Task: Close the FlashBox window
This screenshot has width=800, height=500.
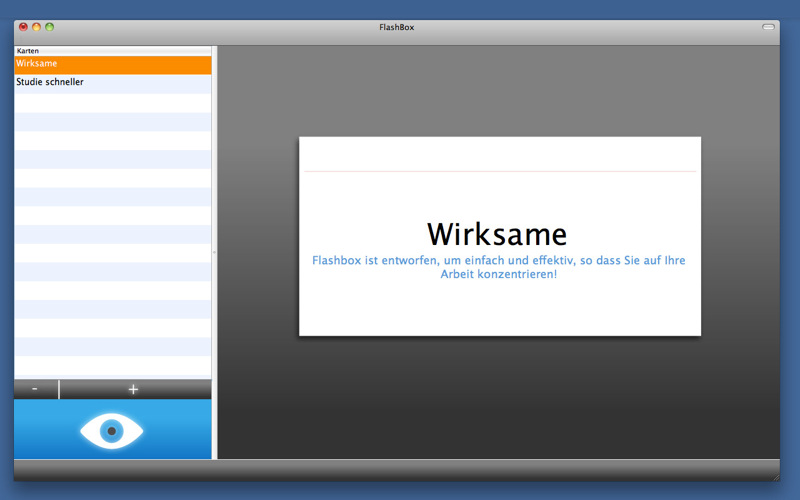Action: point(23,27)
